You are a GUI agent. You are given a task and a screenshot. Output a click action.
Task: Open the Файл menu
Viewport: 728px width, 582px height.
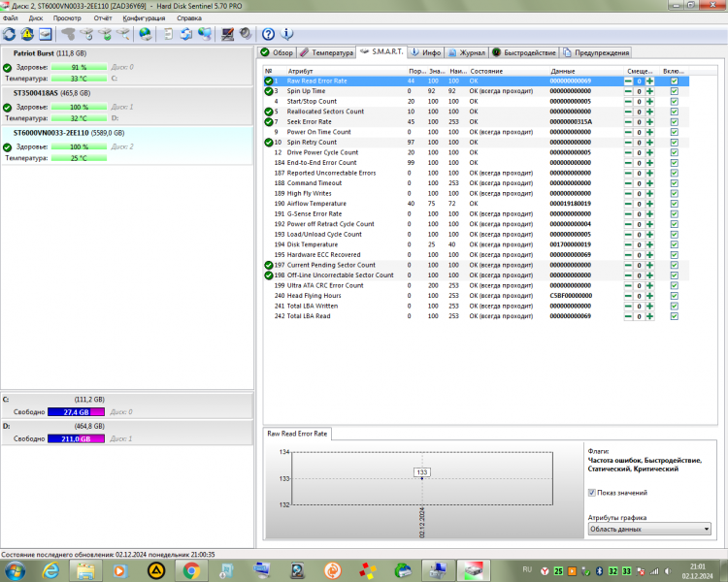pos(11,18)
